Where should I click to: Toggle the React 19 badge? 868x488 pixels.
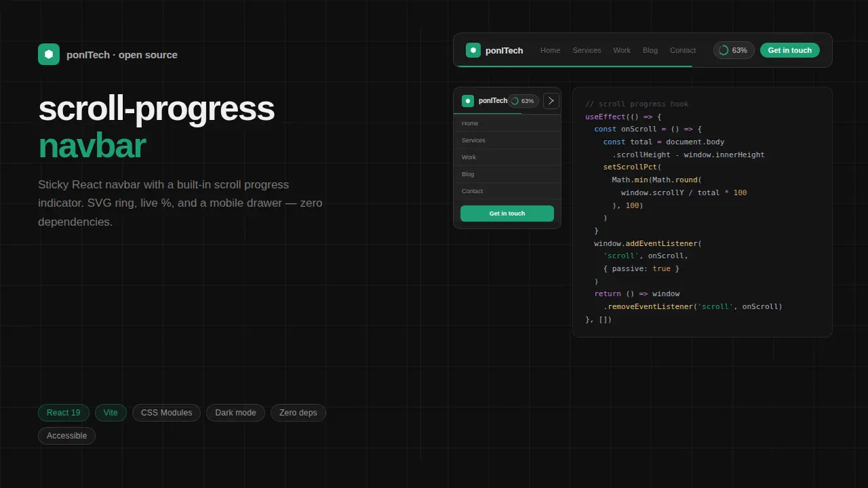(x=63, y=412)
